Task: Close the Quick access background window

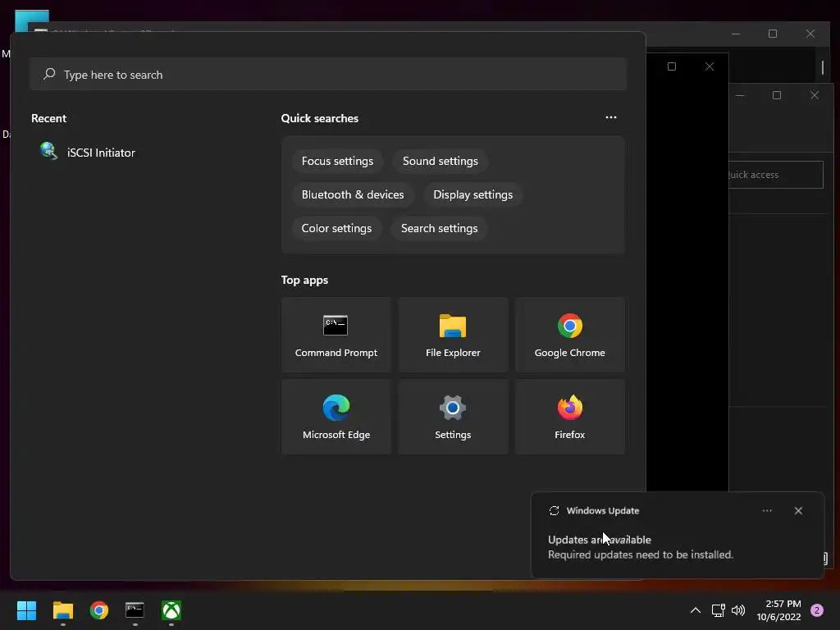Action: pyautogui.click(x=815, y=95)
